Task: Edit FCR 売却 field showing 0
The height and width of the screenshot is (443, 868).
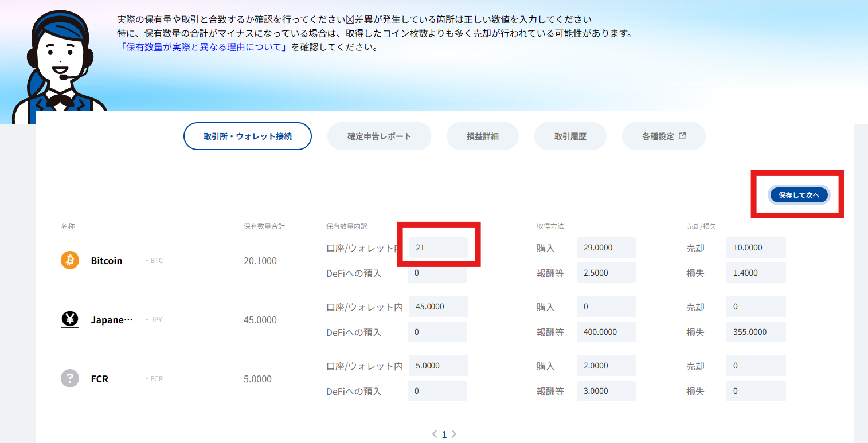Action: coord(756,366)
